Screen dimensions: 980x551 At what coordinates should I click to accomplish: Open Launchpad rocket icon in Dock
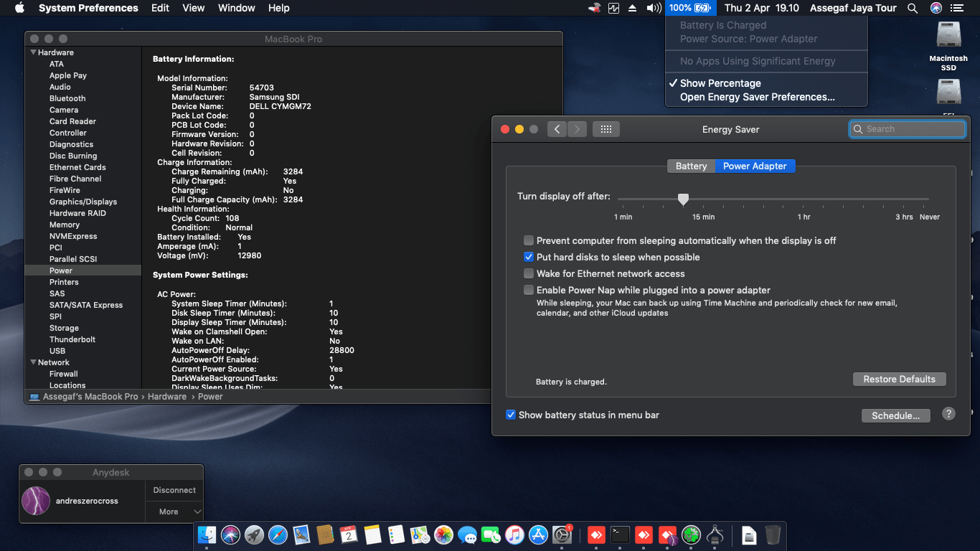click(x=254, y=534)
